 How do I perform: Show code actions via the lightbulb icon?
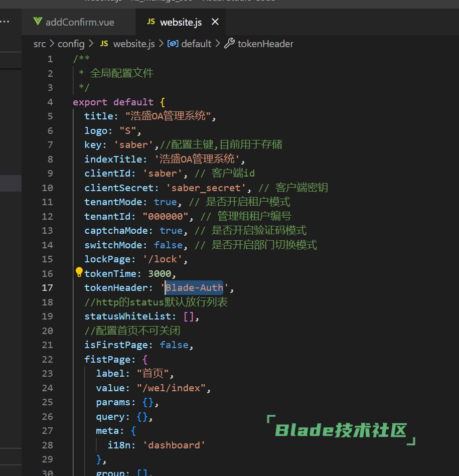point(79,272)
